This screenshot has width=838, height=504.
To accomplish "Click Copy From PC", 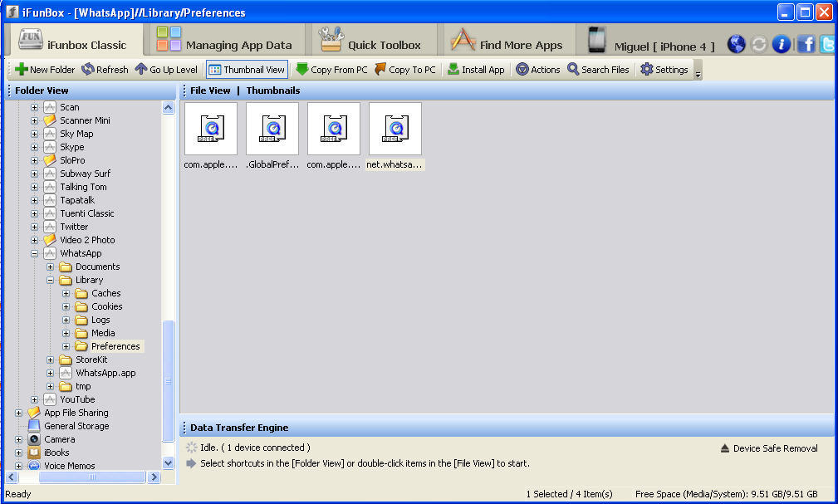I will pyautogui.click(x=331, y=70).
